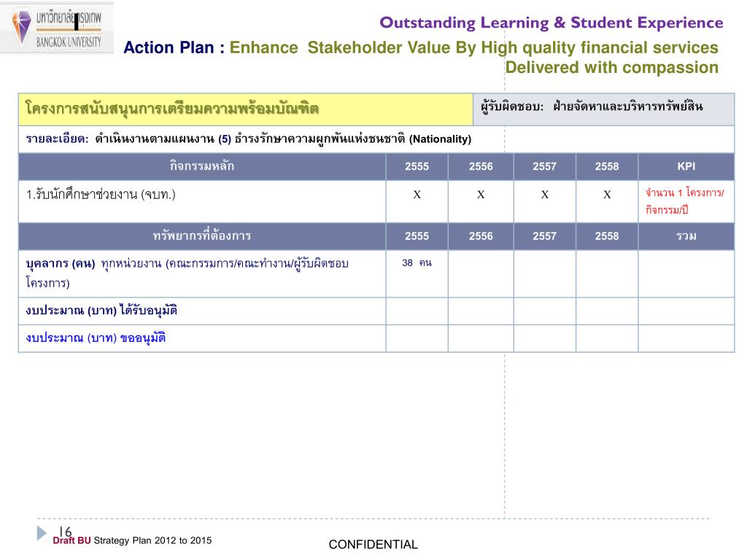Click the 2558 header in the resources row
This screenshot has height=560, width=747.
pos(607,236)
